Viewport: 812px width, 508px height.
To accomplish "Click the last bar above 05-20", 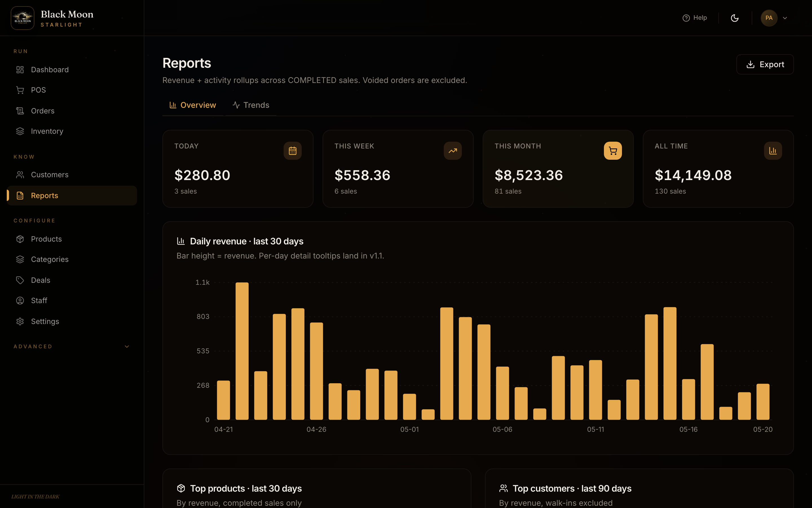I will click(x=763, y=402).
